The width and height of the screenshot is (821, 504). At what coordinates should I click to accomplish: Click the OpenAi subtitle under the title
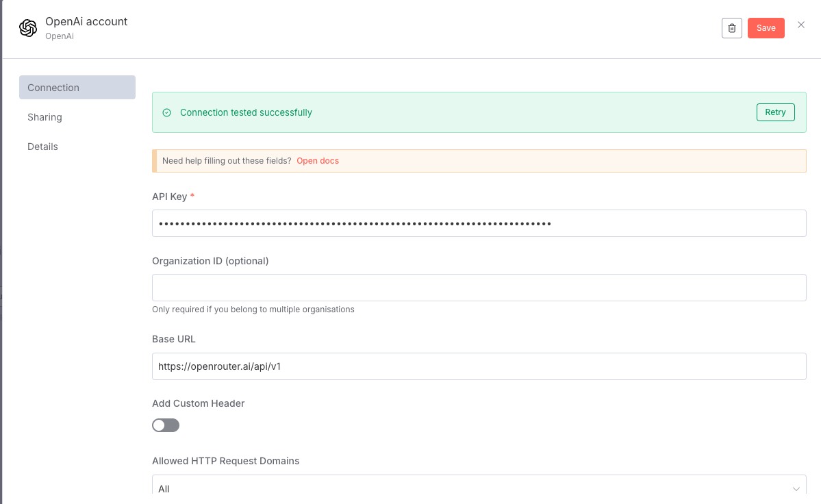click(60, 36)
